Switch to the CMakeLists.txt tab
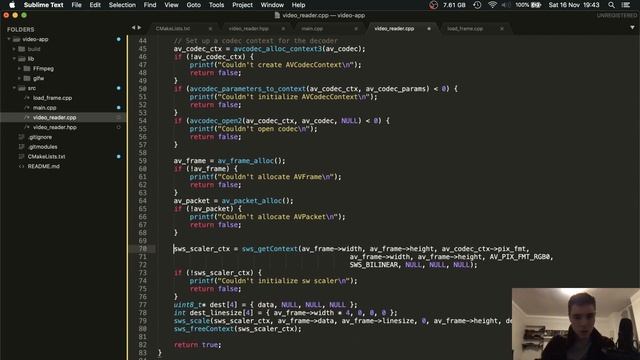Image resolution: width=640 pixels, height=360 pixels. pyautogui.click(x=173, y=29)
